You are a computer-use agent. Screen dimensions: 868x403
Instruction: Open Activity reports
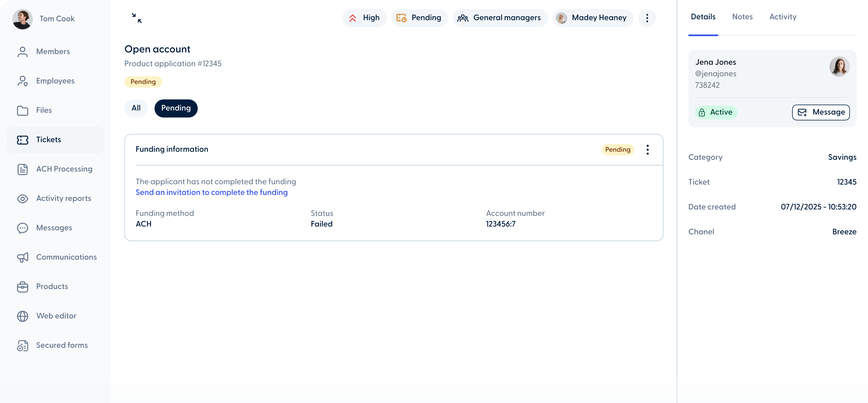(64, 198)
